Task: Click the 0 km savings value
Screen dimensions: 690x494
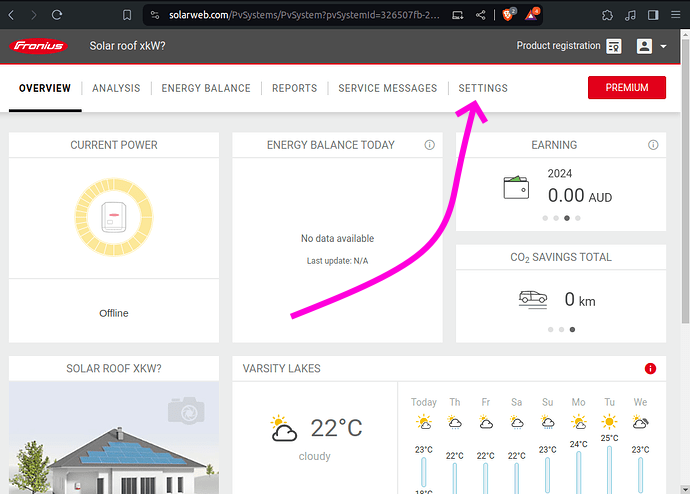Action: [580, 300]
